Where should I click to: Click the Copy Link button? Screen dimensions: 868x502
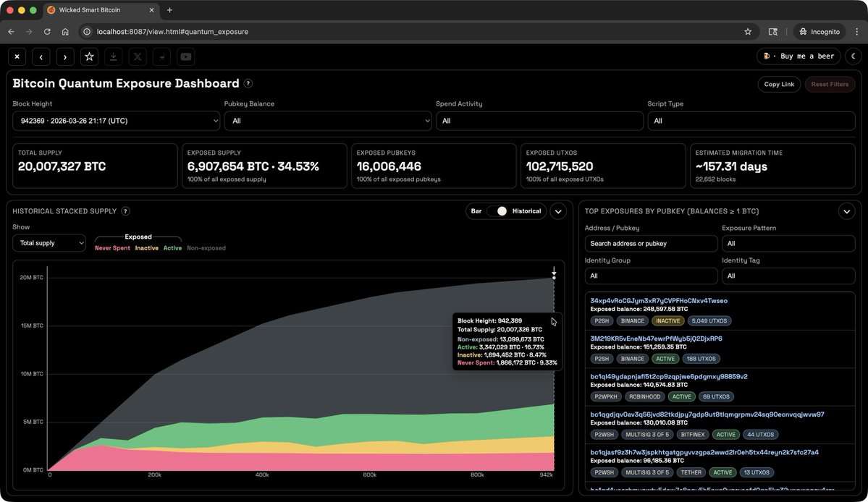(779, 84)
